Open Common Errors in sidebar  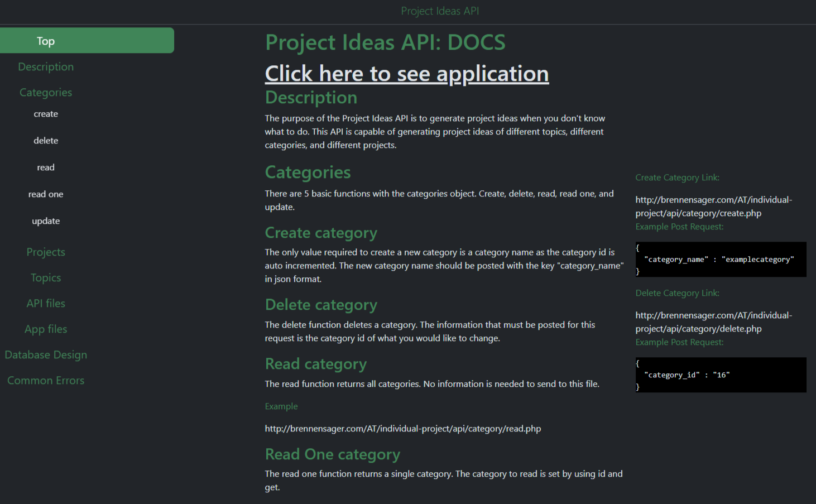(x=46, y=380)
